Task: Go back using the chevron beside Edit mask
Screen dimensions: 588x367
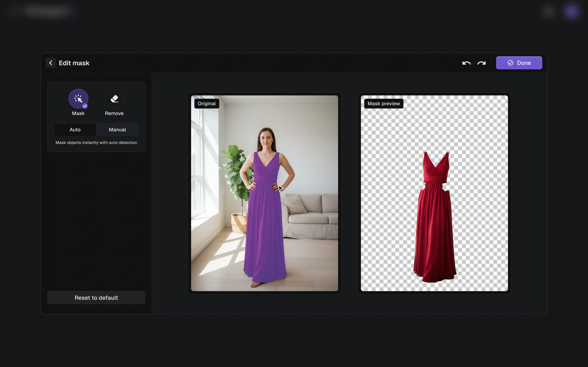Action: [x=51, y=63]
